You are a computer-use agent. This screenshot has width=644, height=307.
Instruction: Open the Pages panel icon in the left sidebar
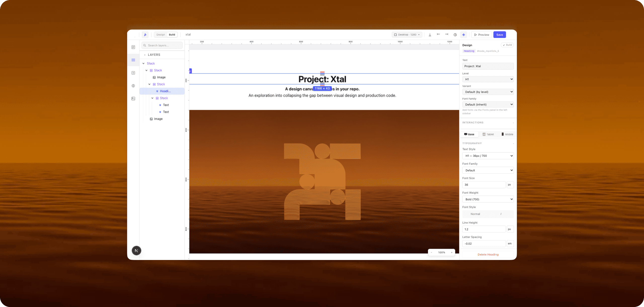[x=133, y=47]
